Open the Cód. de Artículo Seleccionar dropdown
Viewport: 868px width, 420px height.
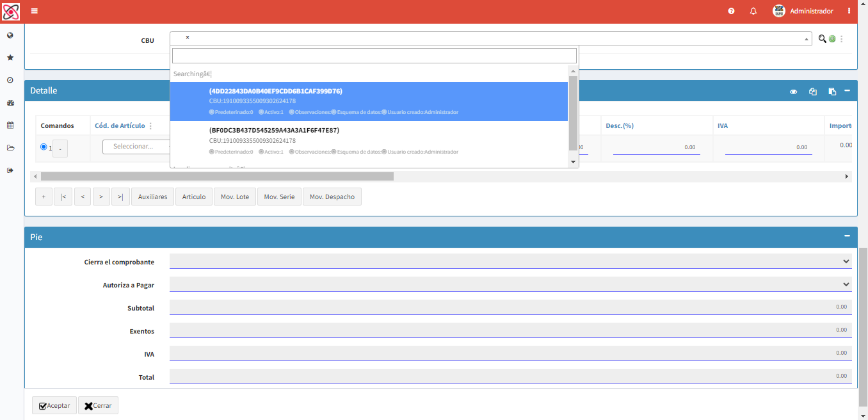[x=136, y=147]
